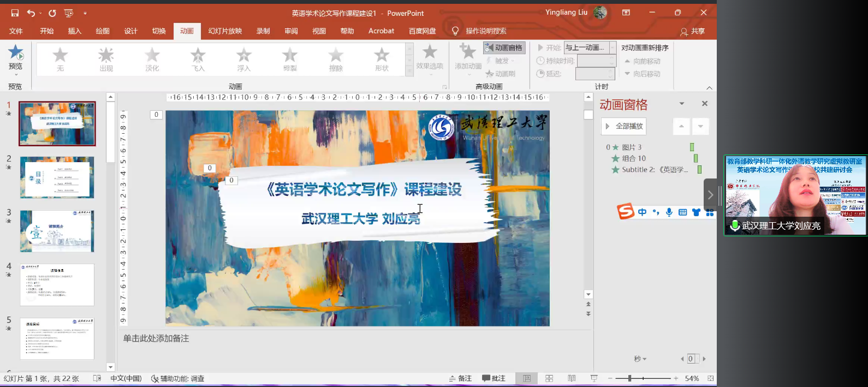Viewport: 868px width, 387px height.
Task: Click the 动画刷 (Animation Painter) tool
Action: coord(501,74)
